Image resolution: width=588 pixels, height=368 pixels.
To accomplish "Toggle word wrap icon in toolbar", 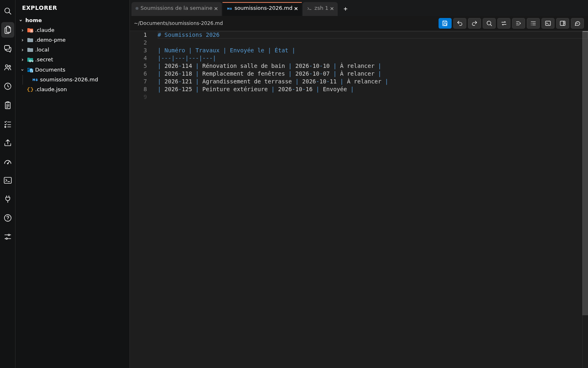I will tap(519, 23).
